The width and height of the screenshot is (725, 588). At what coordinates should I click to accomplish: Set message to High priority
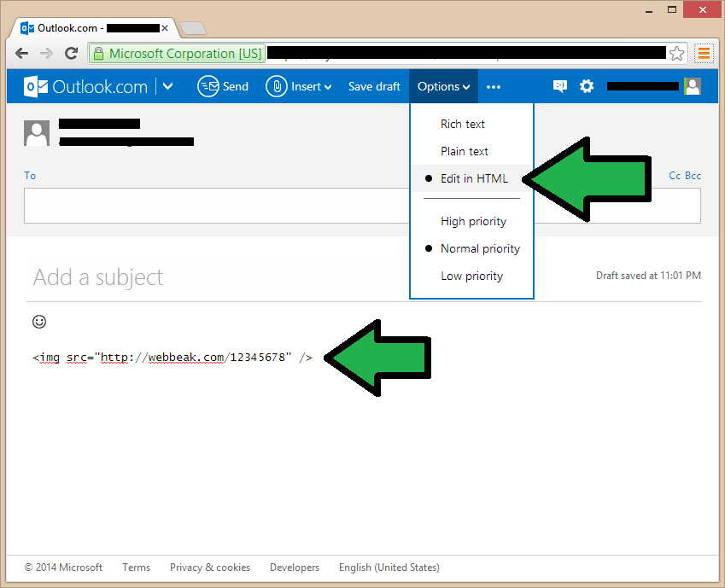[x=473, y=221]
